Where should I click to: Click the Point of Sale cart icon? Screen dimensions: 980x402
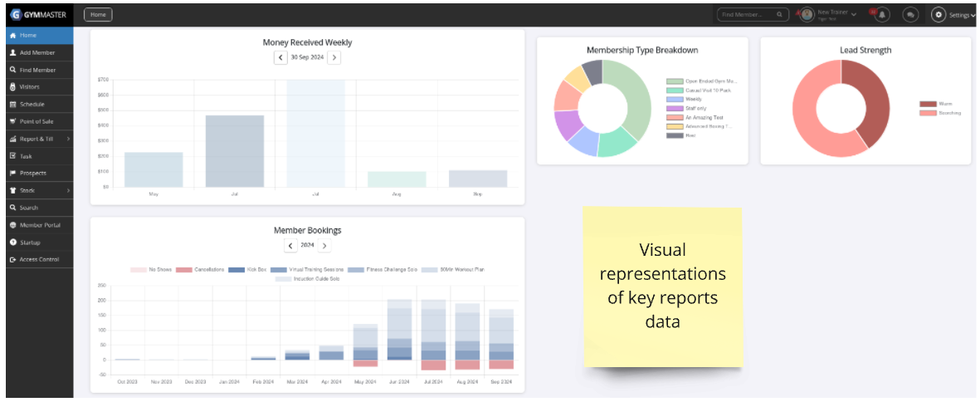tap(12, 121)
